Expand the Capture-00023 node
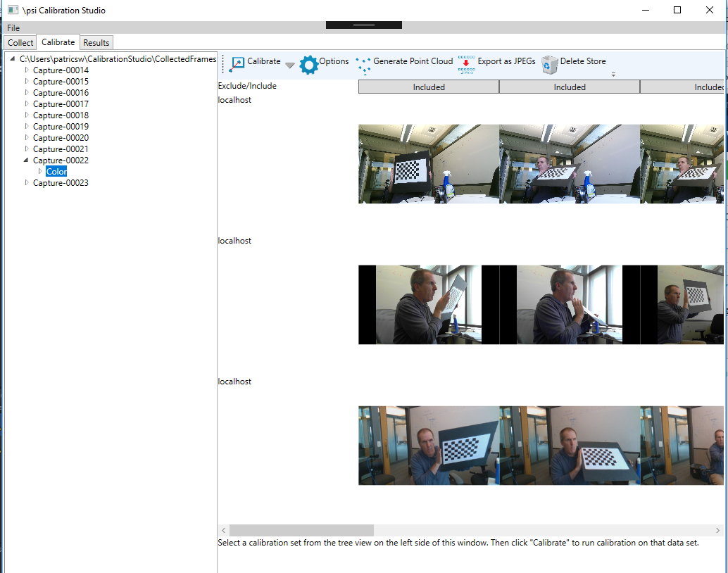Viewport: 728px width, 573px height. point(27,183)
